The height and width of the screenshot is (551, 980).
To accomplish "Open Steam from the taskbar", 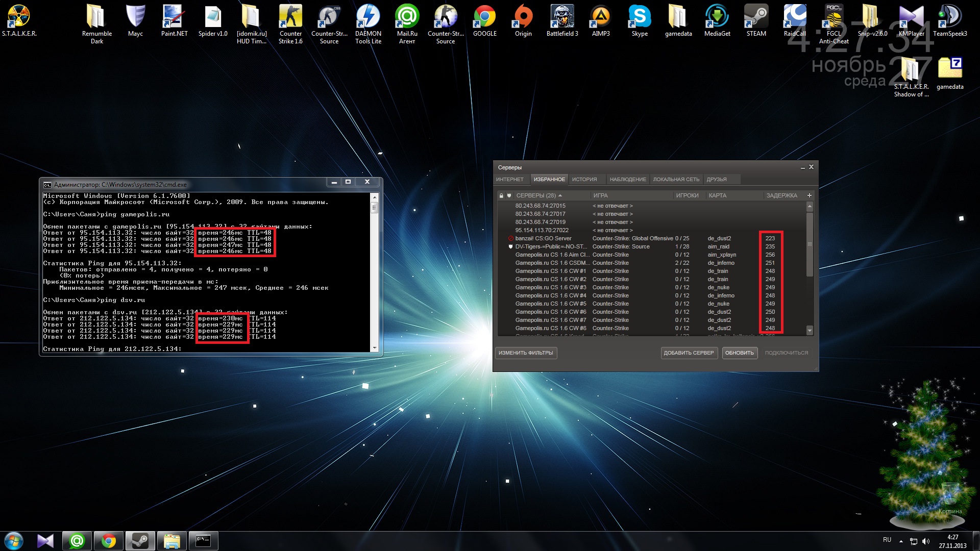I will (x=140, y=541).
